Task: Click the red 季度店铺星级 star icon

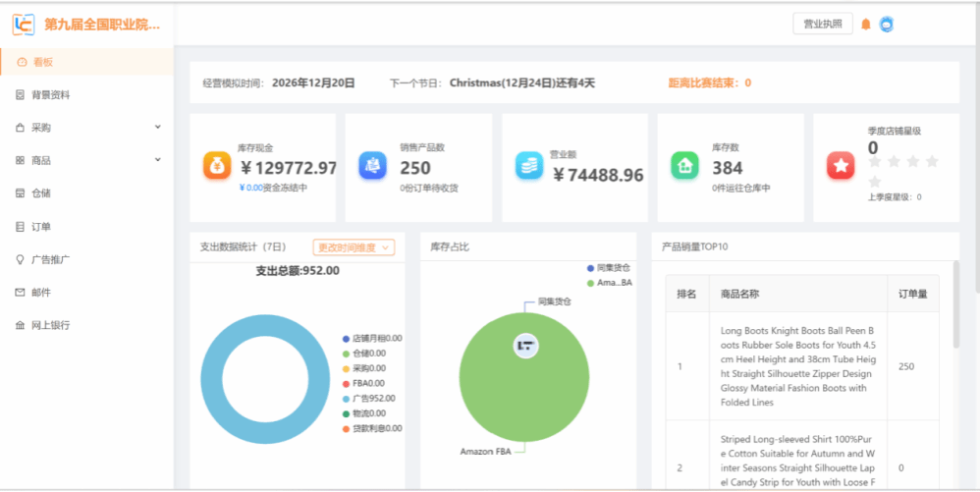Action: click(x=841, y=166)
